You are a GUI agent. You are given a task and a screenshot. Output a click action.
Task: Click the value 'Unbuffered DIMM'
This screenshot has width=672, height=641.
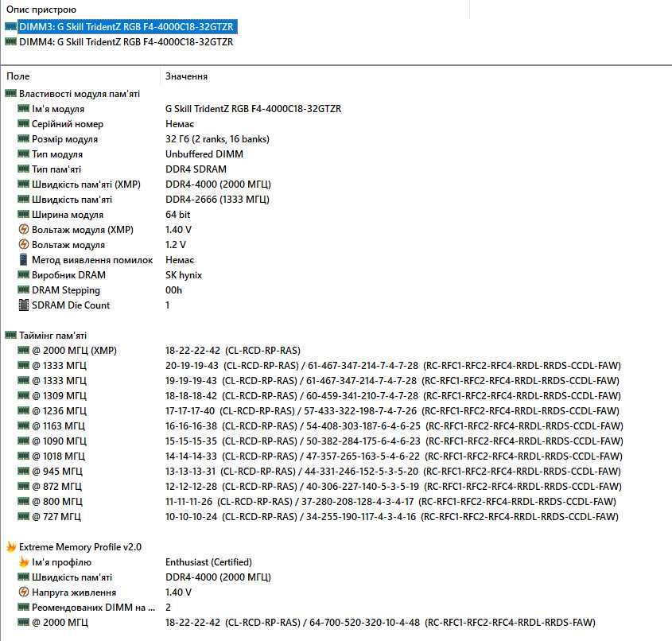(204, 153)
